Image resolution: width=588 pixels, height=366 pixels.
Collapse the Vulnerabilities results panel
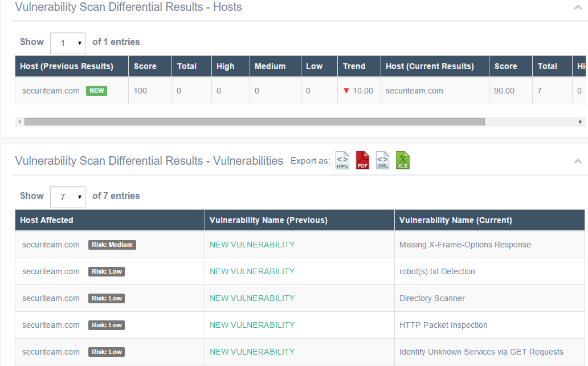tap(578, 161)
